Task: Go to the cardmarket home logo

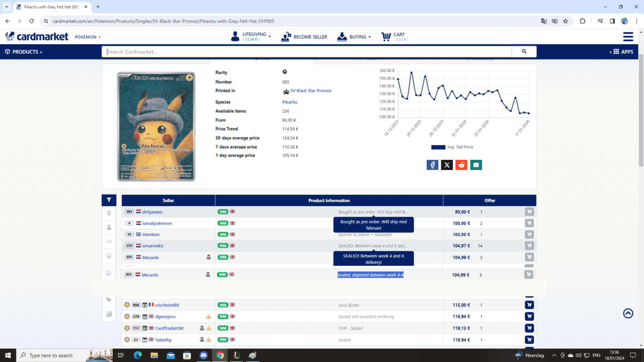Action: [36, 37]
